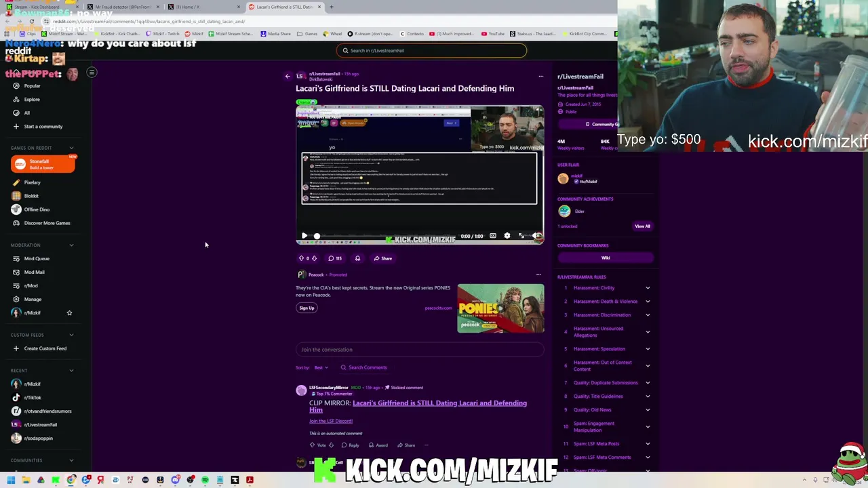
Task: Play the Lacari clip video
Action: click(304, 236)
